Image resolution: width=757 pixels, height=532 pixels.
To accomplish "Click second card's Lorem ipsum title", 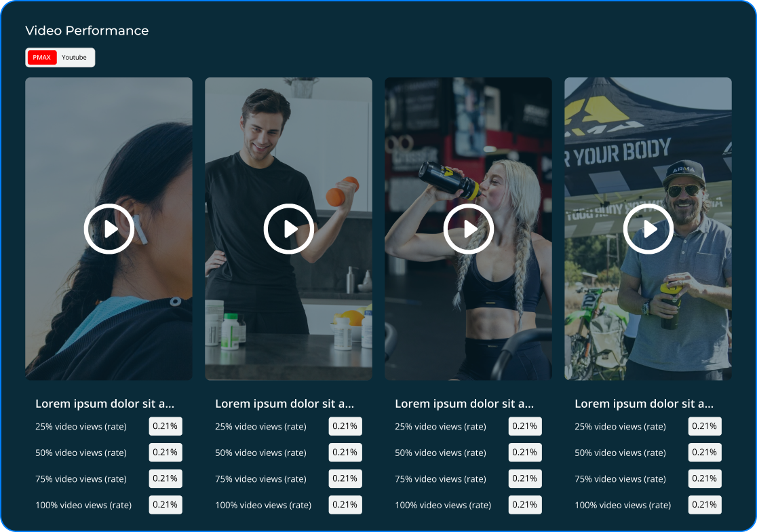I will (x=284, y=404).
